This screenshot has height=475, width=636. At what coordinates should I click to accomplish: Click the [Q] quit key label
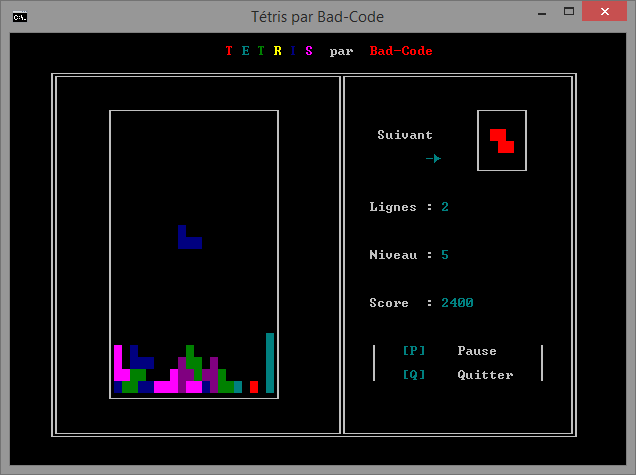click(x=414, y=374)
